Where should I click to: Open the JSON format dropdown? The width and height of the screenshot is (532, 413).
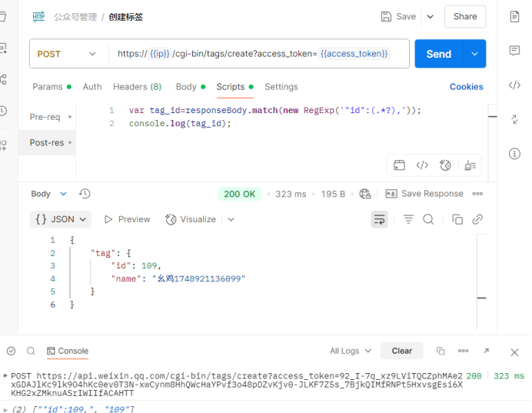click(x=61, y=219)
